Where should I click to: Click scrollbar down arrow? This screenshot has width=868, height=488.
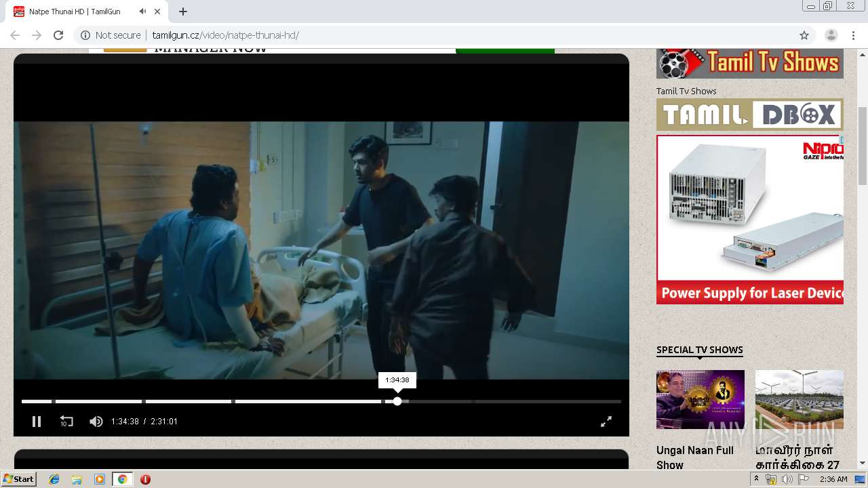(x=863, y=464)
